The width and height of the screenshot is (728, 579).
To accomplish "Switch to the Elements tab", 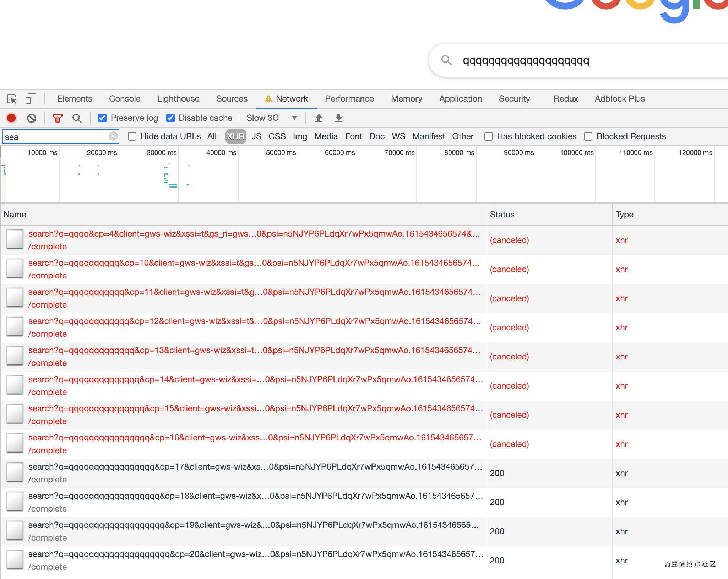I will 75,99.
